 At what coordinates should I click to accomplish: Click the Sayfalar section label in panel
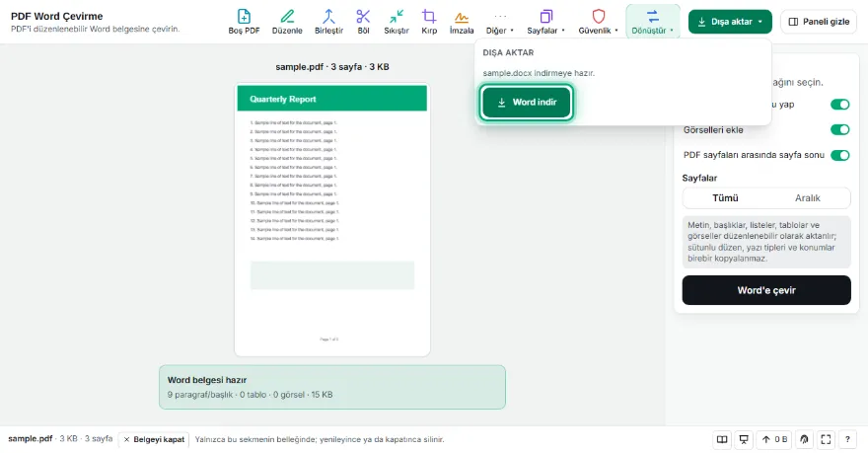click(x=699, y=178)
